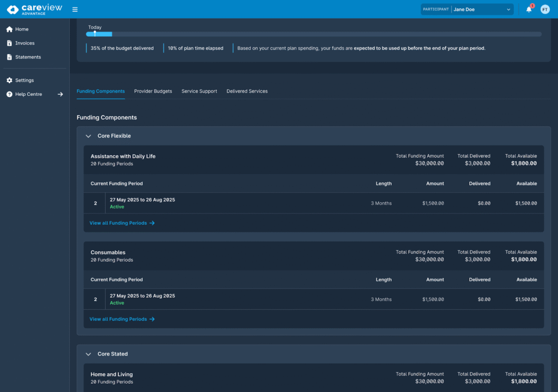Click the Settings gear icon
Screen dimensions: 558x392
[x=9, y=81]
